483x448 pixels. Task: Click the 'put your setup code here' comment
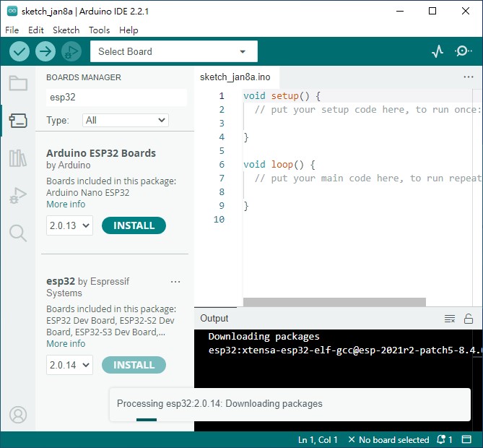pos(367,110)
